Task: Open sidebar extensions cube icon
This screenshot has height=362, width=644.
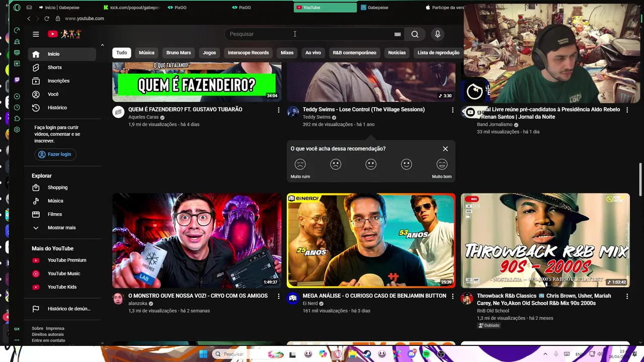Action: (17, 119)
